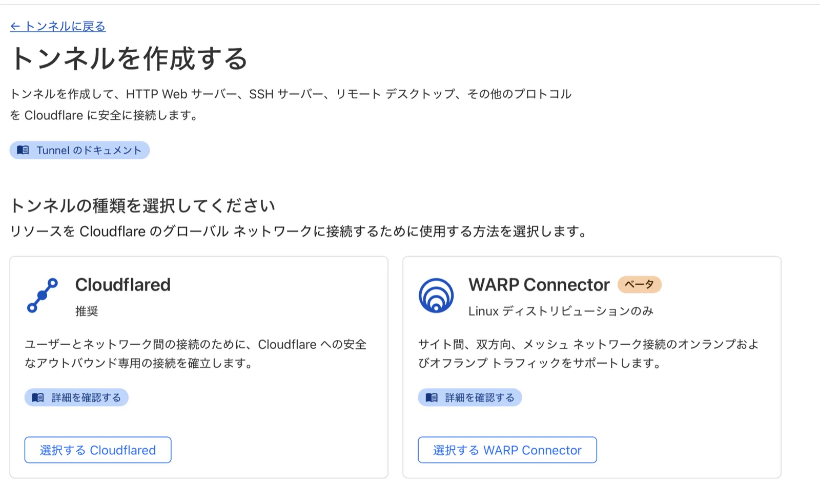Click the トンネルを作成する page heading
Viewport: 820px width, 504px height.
(x=129, y=58)
